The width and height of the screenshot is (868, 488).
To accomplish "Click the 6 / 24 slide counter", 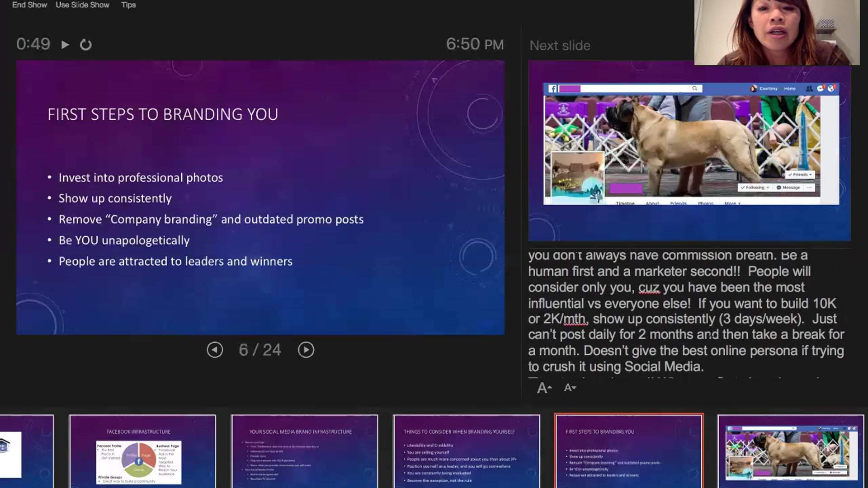I will click(x=260, y=350).
